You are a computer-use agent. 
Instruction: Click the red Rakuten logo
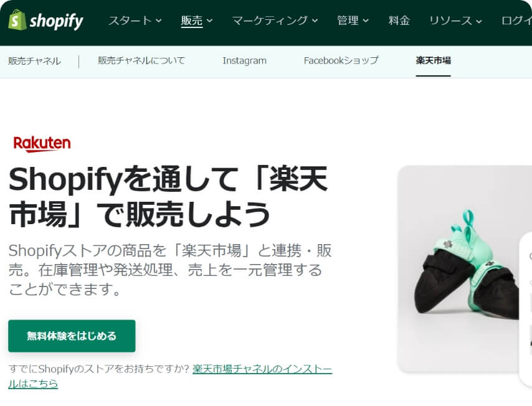[x=42, y=144]
